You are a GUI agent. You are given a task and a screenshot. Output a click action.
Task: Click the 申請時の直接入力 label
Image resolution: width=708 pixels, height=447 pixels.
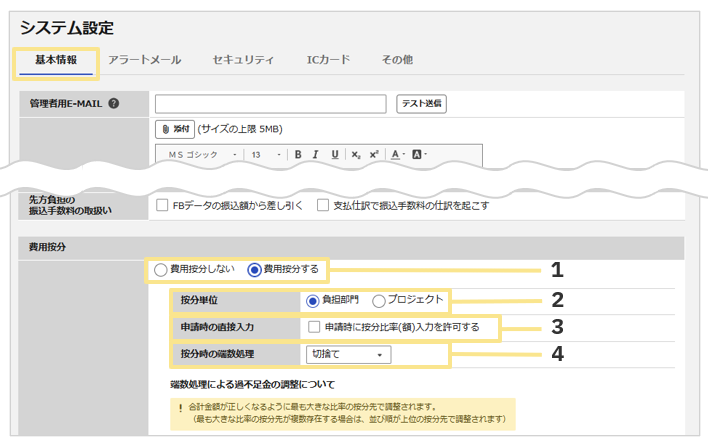pyautogui.click(x=217, y=327)
